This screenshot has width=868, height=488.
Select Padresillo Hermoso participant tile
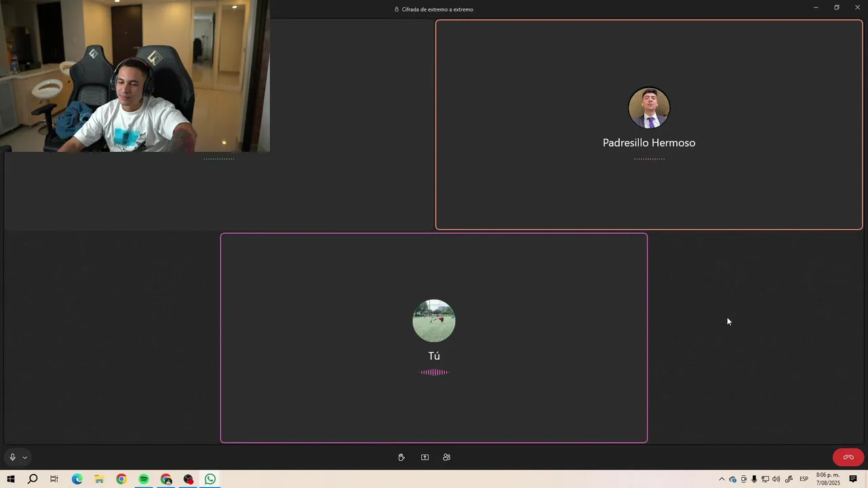tap(649, 125)
